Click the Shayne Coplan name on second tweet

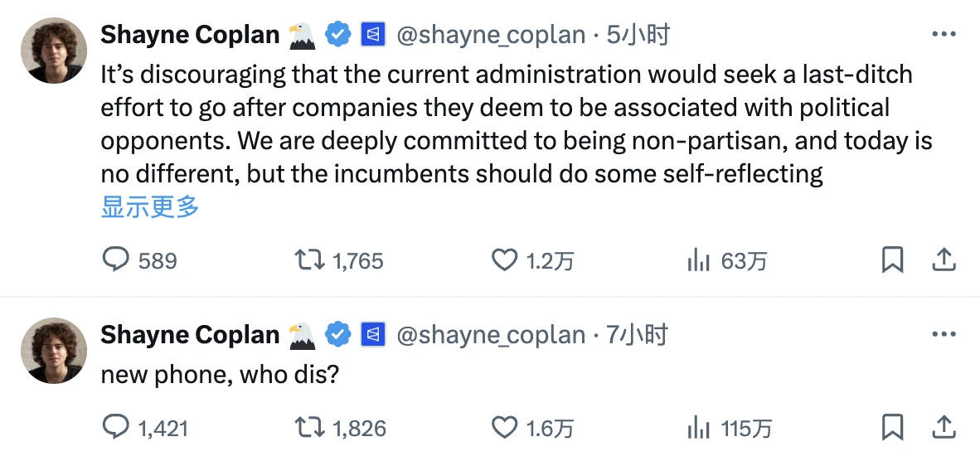click(190, 335)
